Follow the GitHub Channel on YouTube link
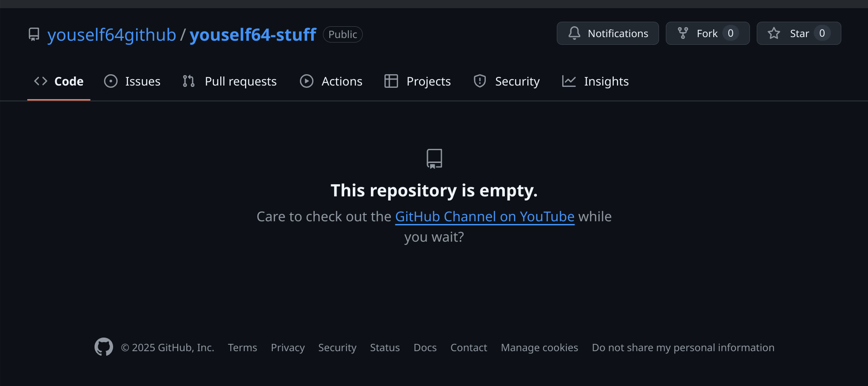Image resolution: width=868 pixels, height=386 pixels. [484, 217]
